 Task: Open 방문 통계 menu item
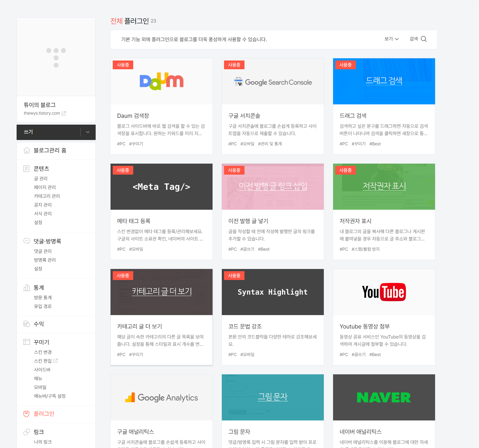43,298
